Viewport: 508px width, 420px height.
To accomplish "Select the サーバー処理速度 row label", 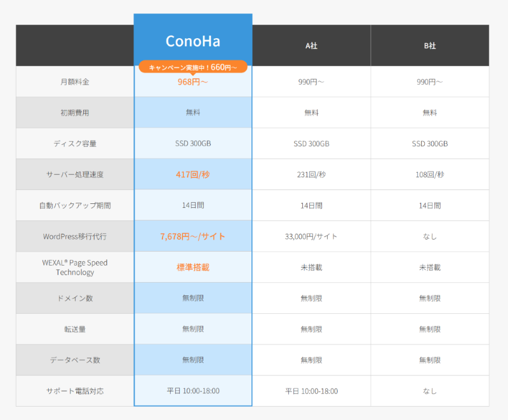I will click(x=75, y=174).
